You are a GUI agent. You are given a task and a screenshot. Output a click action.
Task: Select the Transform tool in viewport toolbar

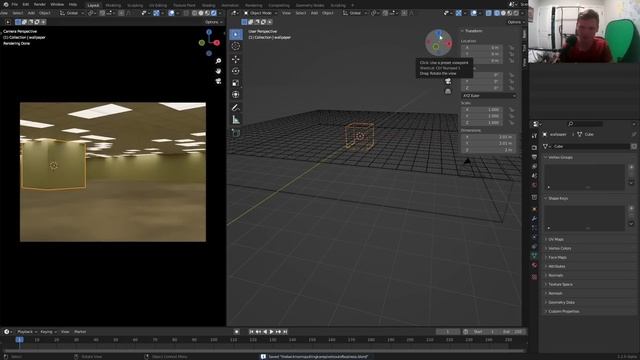coord(236,95)
